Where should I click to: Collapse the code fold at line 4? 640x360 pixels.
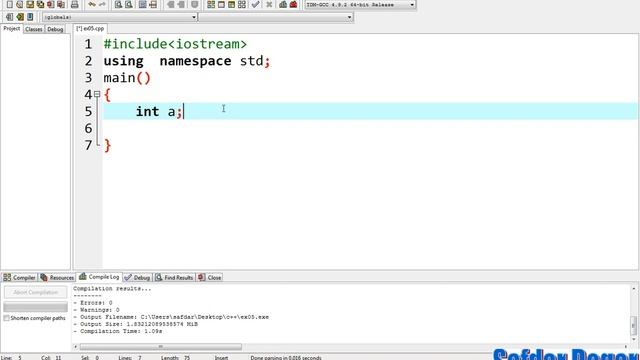(x=97, y=94)
